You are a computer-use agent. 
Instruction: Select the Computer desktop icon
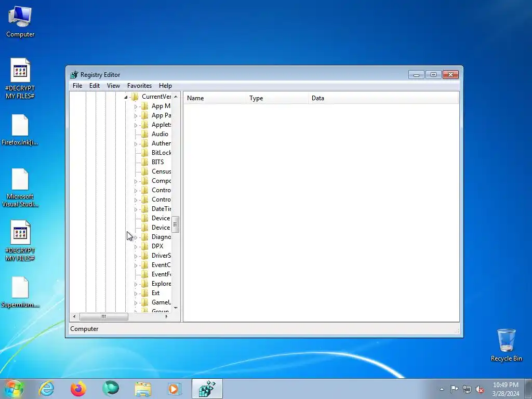[x=20, y=22]
